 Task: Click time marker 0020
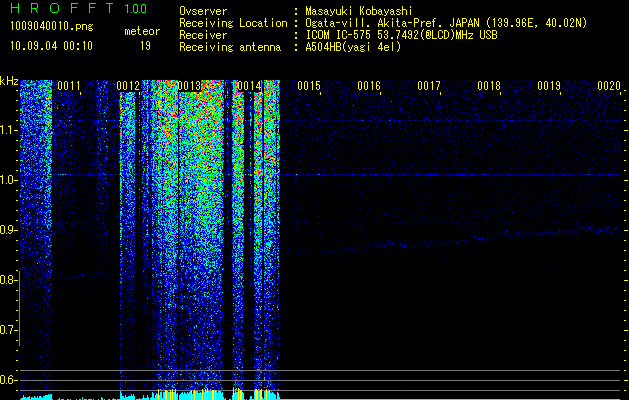tap(609, 86)
